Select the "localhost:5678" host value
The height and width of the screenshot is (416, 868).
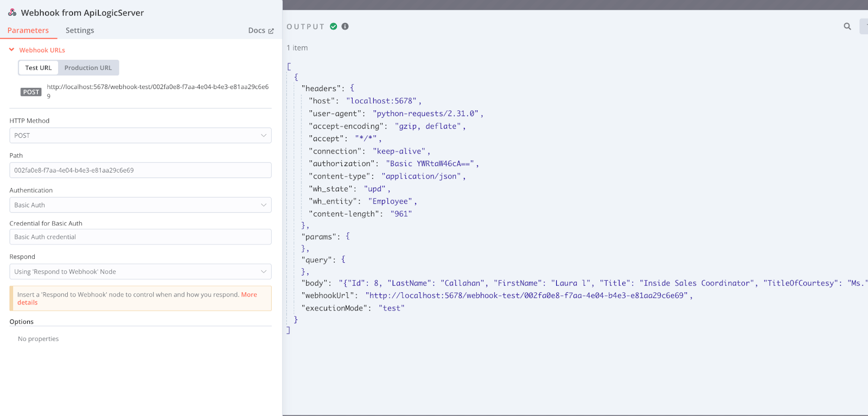coord(381,101)
